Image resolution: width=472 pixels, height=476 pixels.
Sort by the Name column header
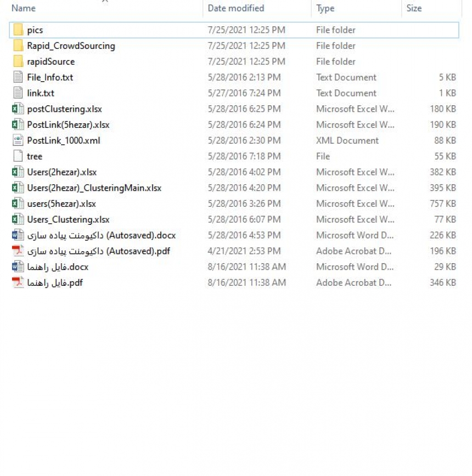[x=24, y=8]
